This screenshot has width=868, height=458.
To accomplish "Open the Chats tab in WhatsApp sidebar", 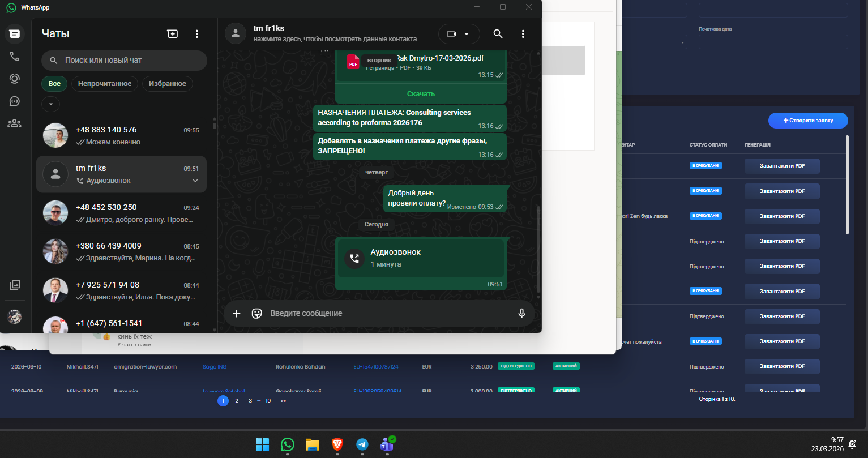I will pos(15,34).
